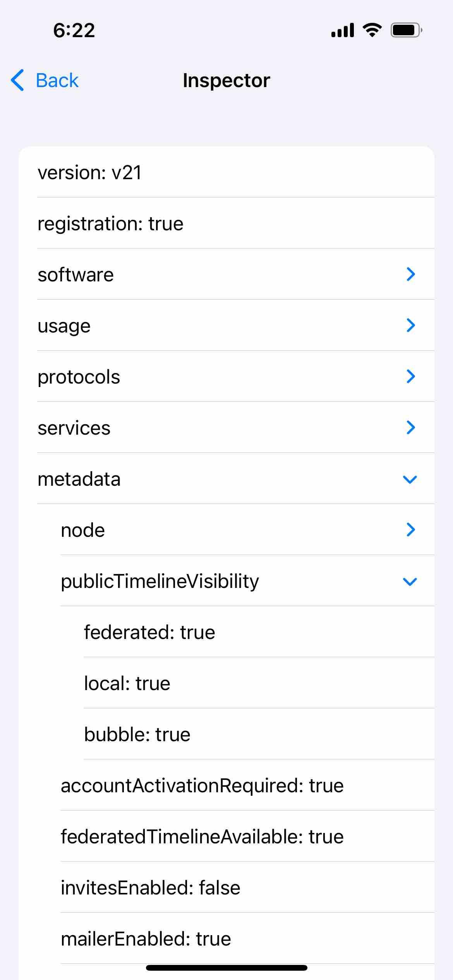Tap the Wi-Fi status icon
Viewport: 453px width, 980px height.
pos(372,30)
